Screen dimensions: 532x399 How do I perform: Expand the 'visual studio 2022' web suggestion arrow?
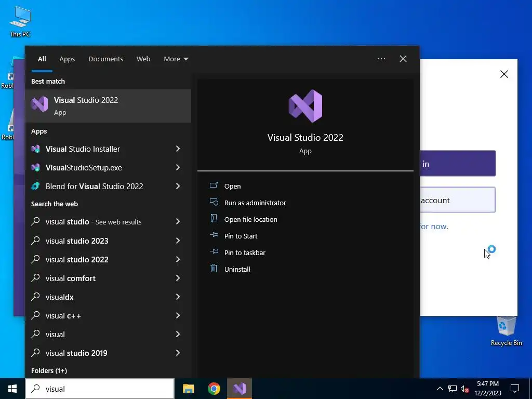click(x=178, y=259)
